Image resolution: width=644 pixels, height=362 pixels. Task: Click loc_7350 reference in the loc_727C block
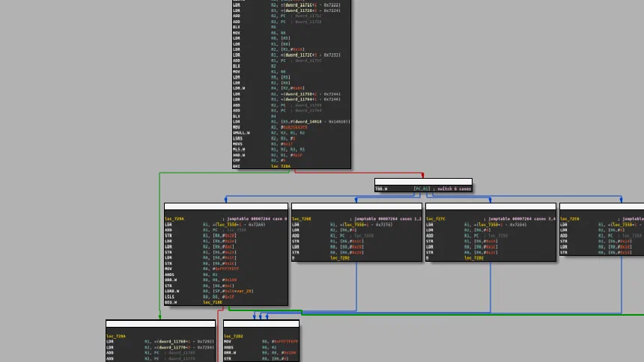(x=489, y=225)
